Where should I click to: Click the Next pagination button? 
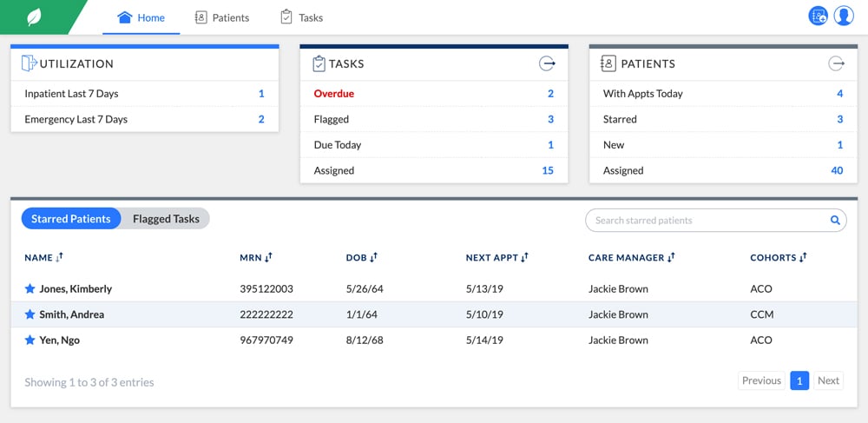[x=828, y=380]
